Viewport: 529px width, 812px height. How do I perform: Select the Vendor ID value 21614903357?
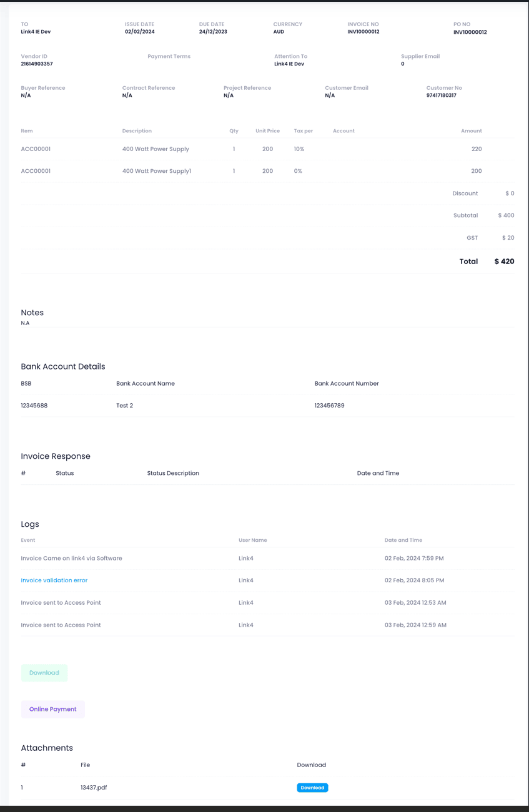(37, 64)
